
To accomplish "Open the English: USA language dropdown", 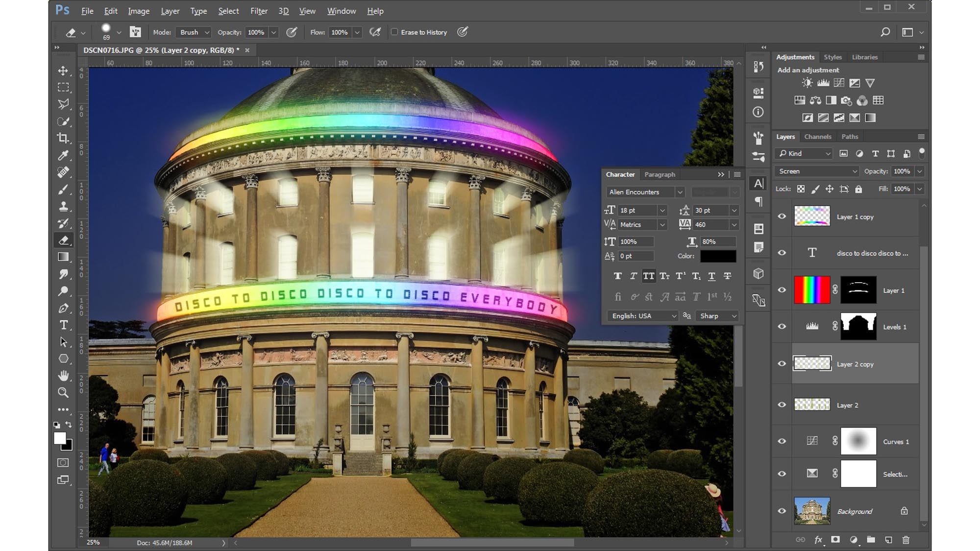I will 642,316.
